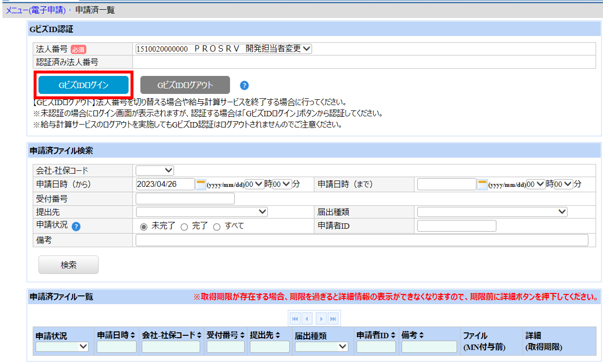
Task: Click 申請者ID filter box in table header
Action: point(376,346)
